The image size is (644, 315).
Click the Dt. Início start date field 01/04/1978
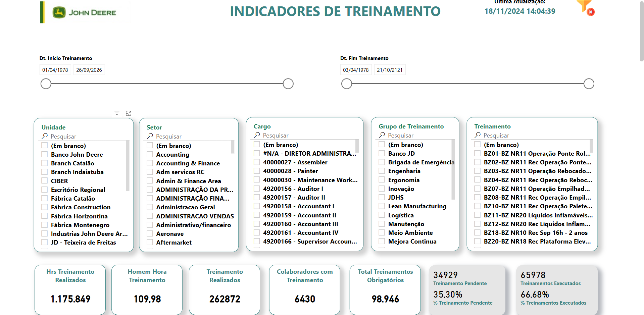(x=55, y=70)
